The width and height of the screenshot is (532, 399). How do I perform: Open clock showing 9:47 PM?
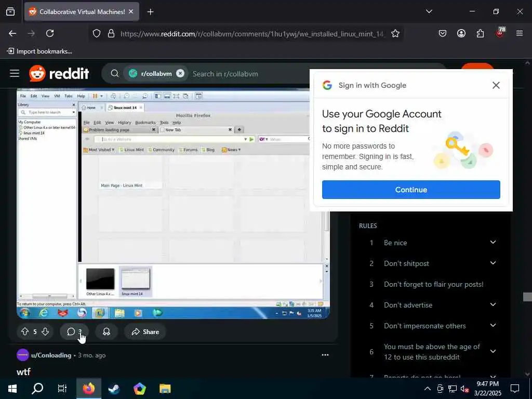(x=487, y=389)
